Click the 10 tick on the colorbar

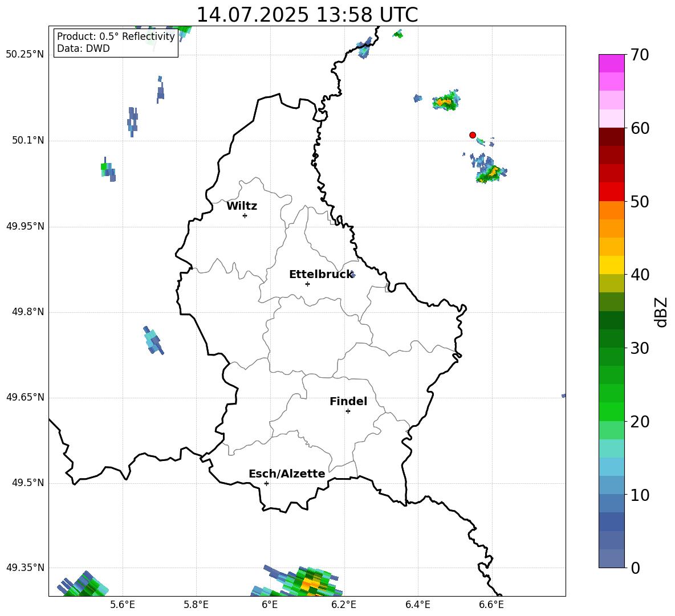tap(640, 495)
